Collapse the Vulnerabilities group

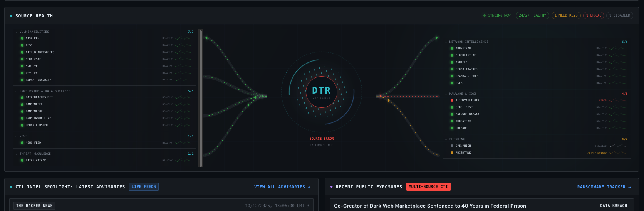coord(16,32)
